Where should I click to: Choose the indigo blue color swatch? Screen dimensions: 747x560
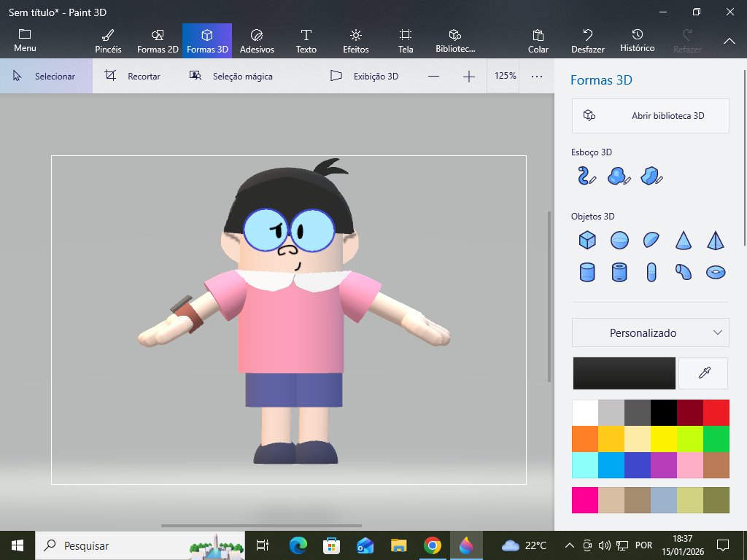click(638, 465)
